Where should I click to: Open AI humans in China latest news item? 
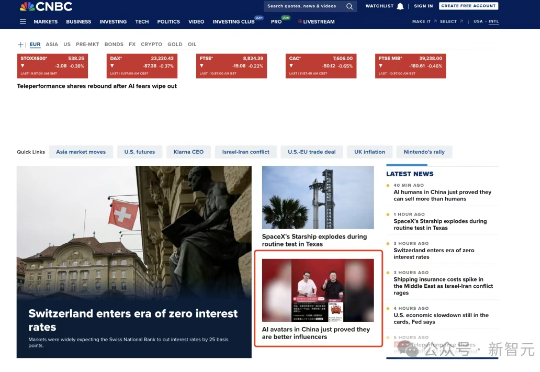tap(442, 196)
